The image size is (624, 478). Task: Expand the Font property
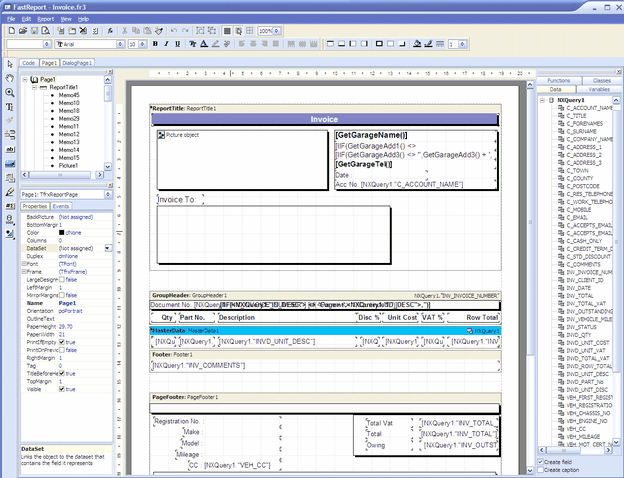pyautogui.click(x=23, y=264)
